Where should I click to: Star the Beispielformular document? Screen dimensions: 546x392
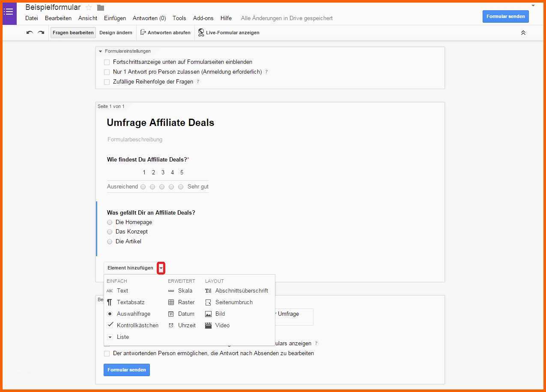tap(89, 8)
